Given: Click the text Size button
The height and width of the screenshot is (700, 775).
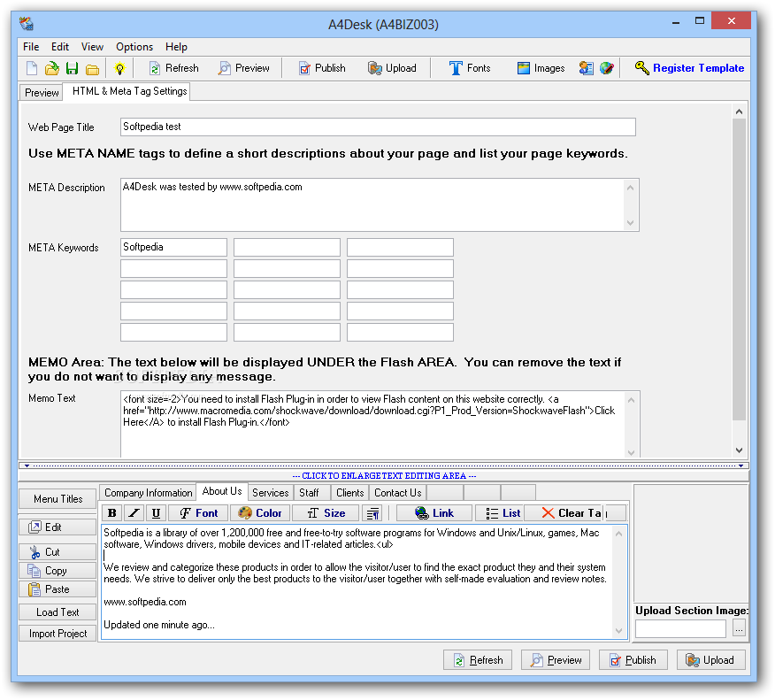Looking at the screenshot, I should point(326,513).
